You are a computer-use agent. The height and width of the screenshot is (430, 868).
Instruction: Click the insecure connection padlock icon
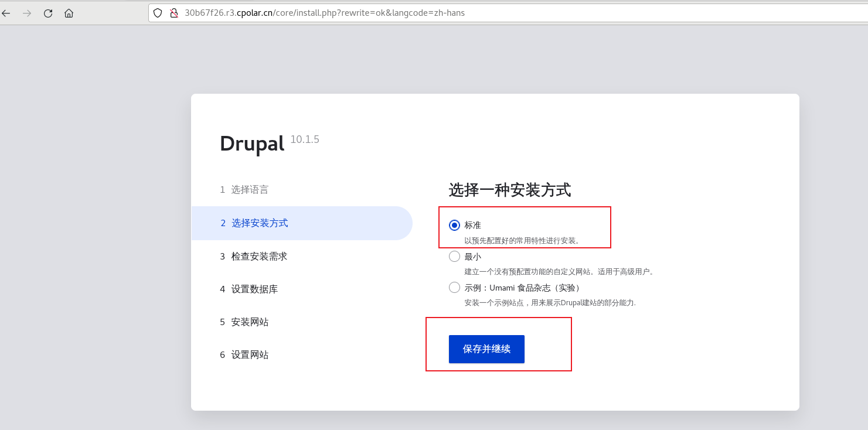pos(173,12)
